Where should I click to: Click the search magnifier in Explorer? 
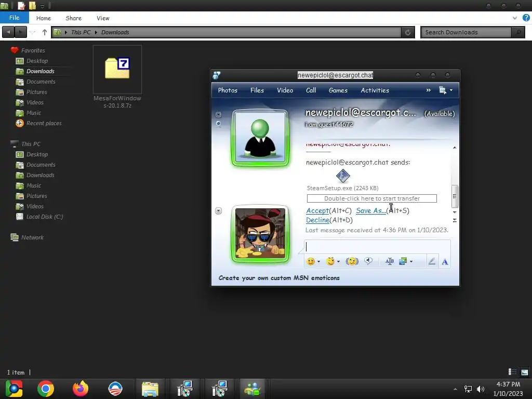coord(518,32)
